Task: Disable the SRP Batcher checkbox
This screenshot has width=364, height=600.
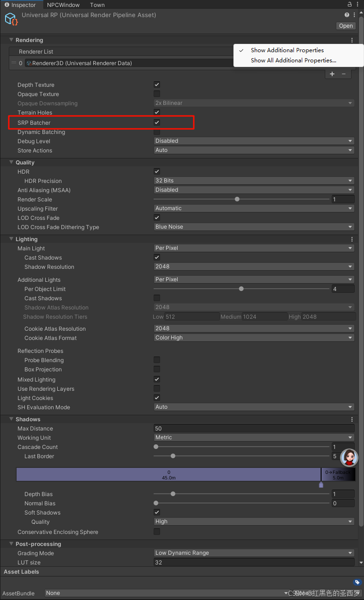Action: (x=157, y=122)
